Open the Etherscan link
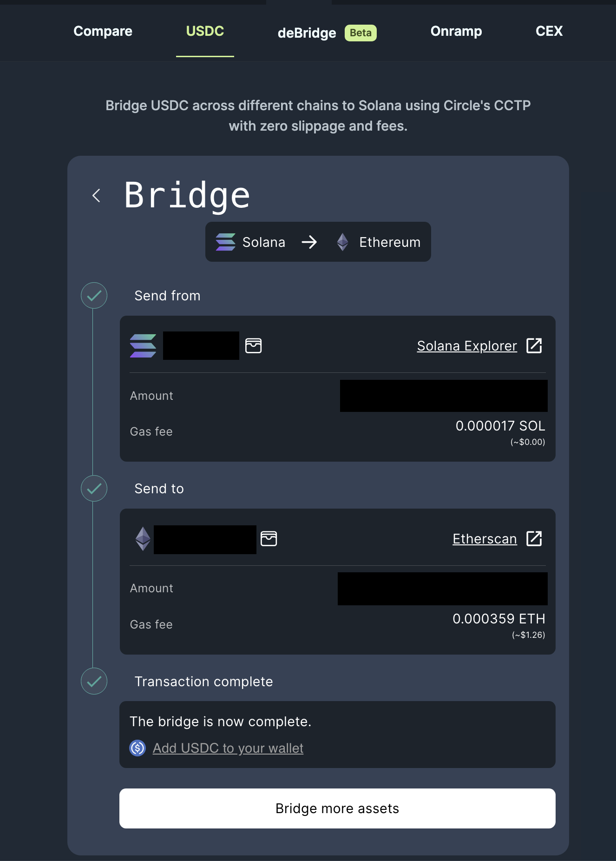Screen dimensions: 616x861 (485, 539)
